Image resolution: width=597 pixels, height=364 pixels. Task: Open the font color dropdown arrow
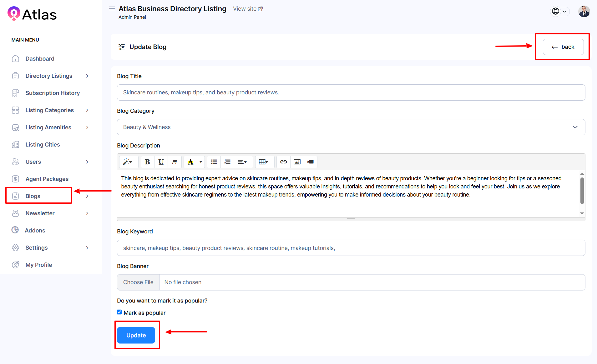pyautogui.click(x=201, y=162)
